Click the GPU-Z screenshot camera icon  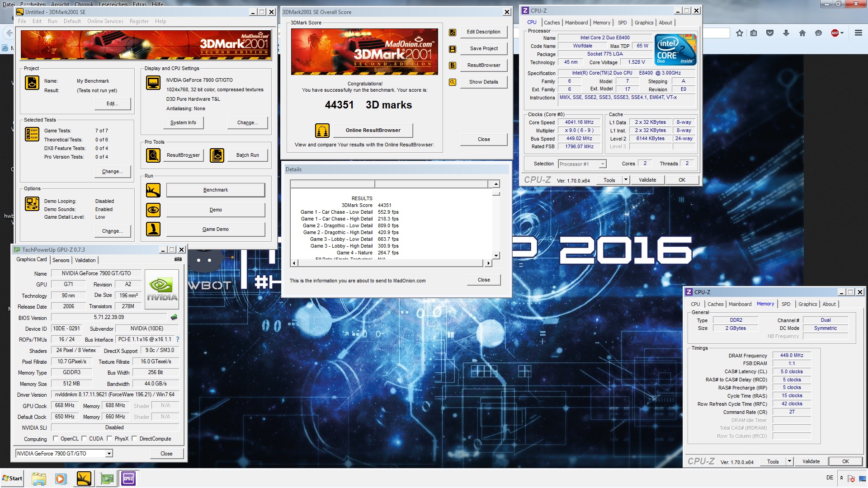[x=178, y=259]
